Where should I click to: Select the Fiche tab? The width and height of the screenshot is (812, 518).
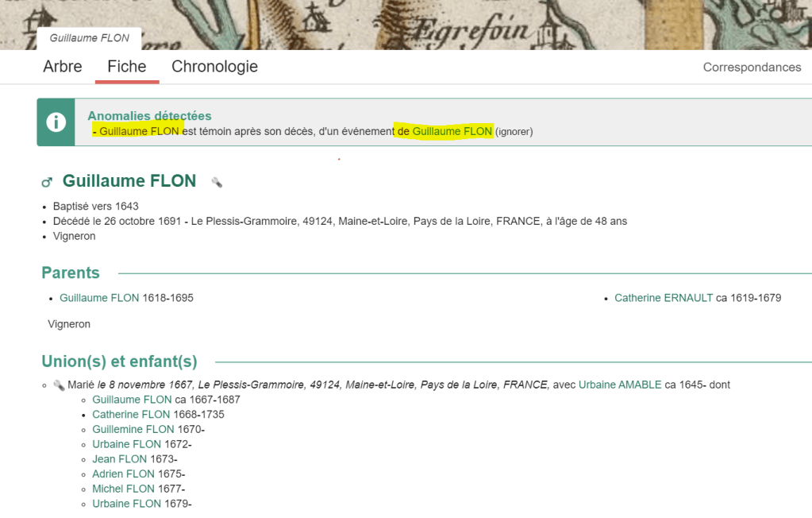[x=127, y=67]
